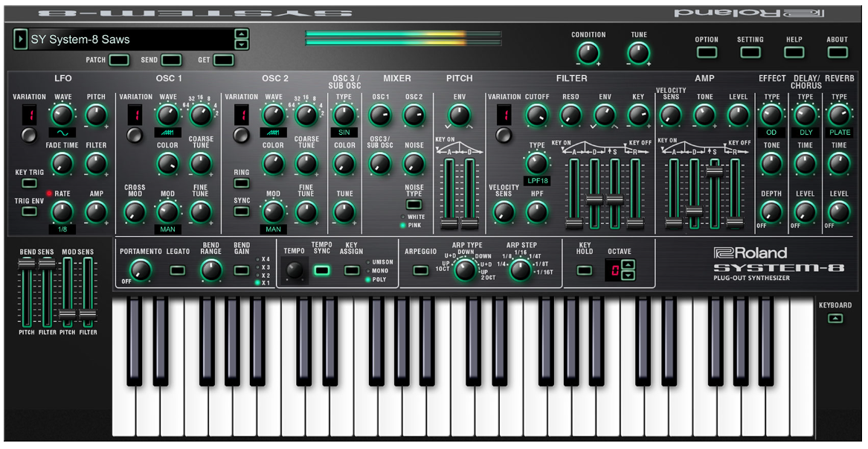This screenshot has height=449, width=868.
Task: Click the OSC 2 FINE TUNE knob
Action: pos(306,213)
